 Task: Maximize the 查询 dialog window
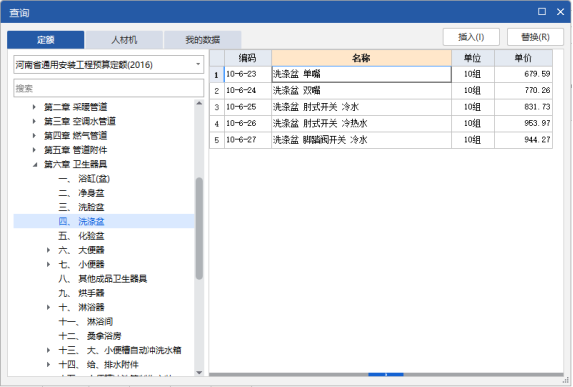click(x=542, y=12)
